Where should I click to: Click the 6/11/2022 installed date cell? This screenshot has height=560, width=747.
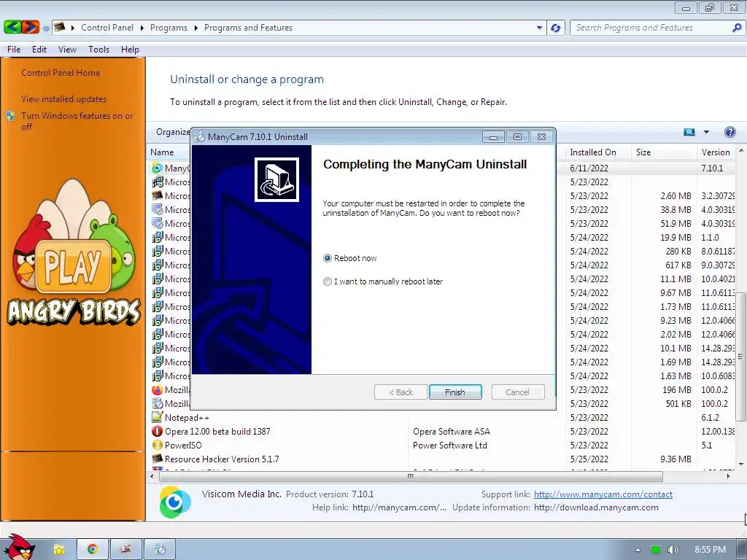(589, 168)
